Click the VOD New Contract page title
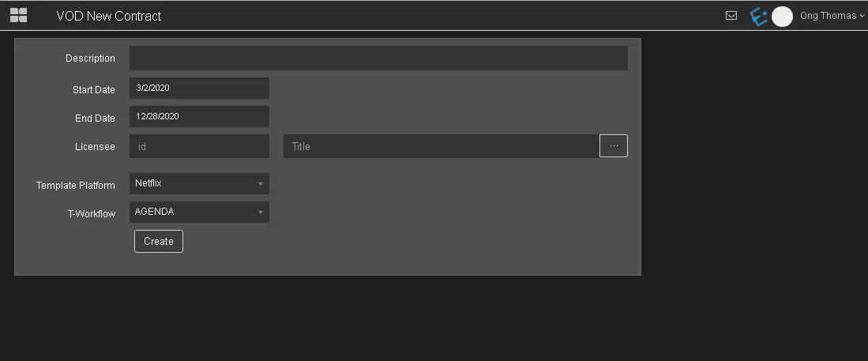868x361 pixels. (109, 16)
